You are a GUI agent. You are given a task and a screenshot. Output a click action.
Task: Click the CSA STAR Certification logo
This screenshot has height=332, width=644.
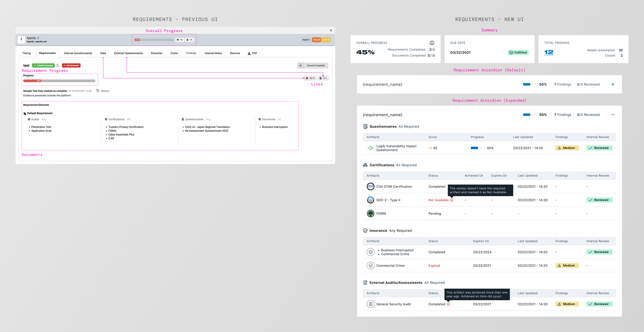pyautogui.click(x=371, y=186)
